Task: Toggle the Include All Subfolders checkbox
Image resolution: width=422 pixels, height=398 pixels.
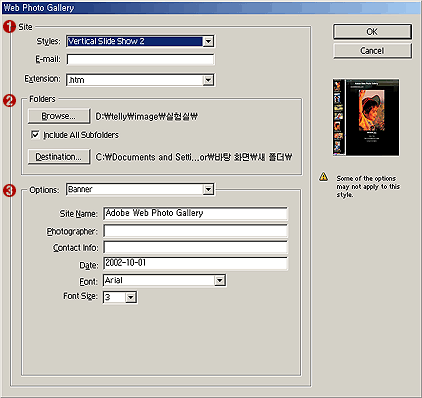Action: click(x=35, y=135)
